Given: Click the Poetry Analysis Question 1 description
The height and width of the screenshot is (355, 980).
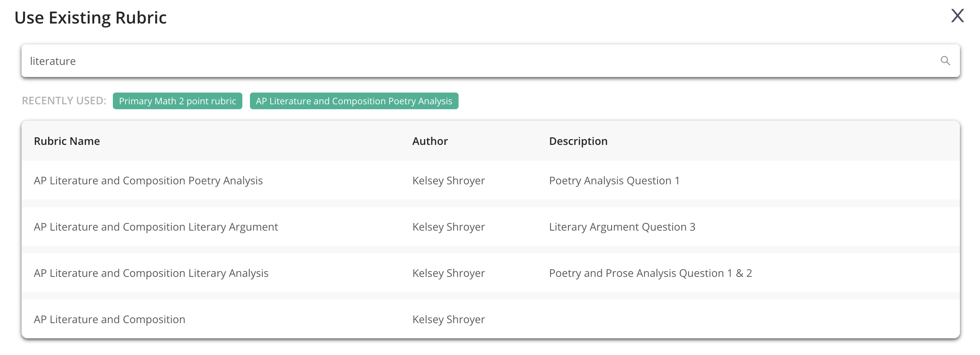Looking at the screenshot, I should (614, 181).
